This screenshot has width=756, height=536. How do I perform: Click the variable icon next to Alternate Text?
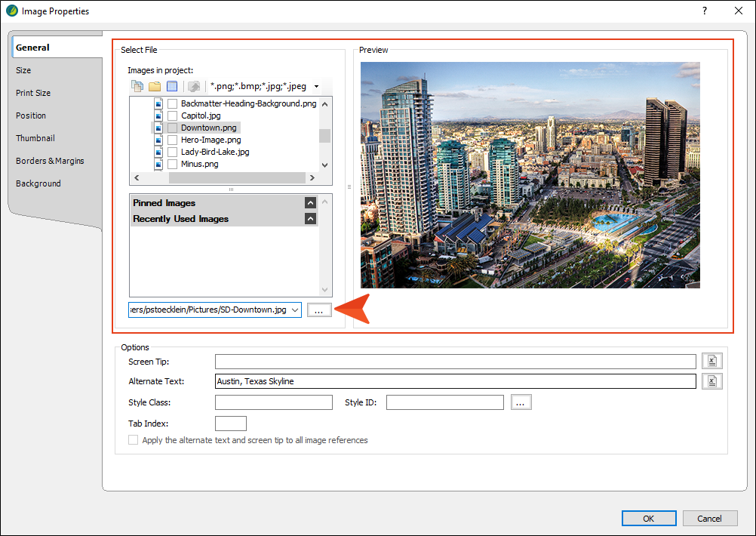711,381
